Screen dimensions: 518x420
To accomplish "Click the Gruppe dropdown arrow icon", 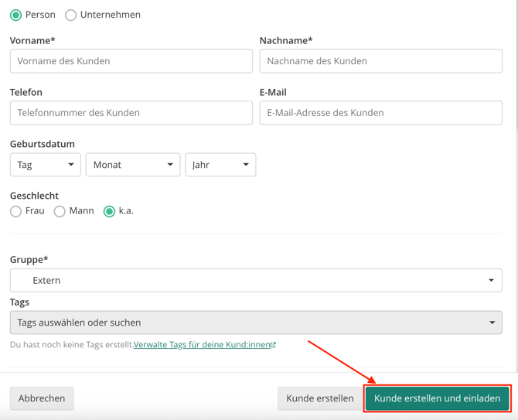I will point(491,281).
